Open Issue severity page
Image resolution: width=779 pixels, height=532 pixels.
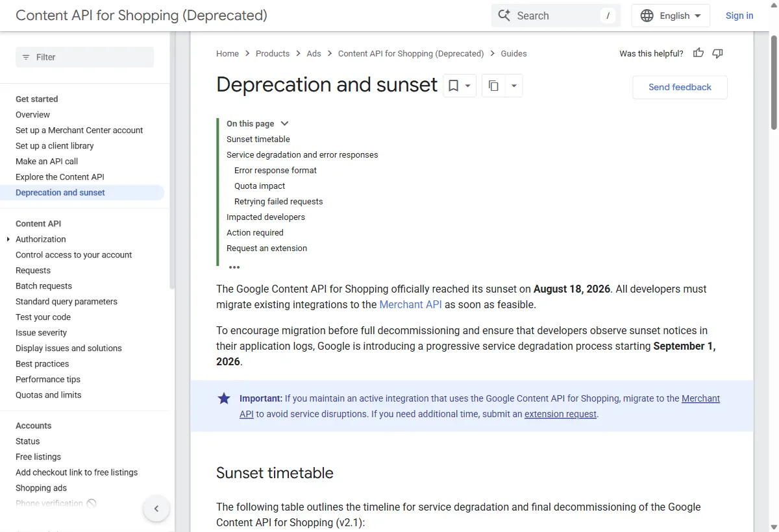point(41,332)
